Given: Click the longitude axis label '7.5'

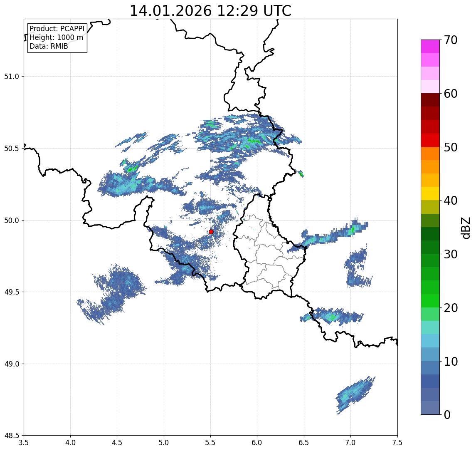Looking at the screenshot, I should click(x=397, y=443).
